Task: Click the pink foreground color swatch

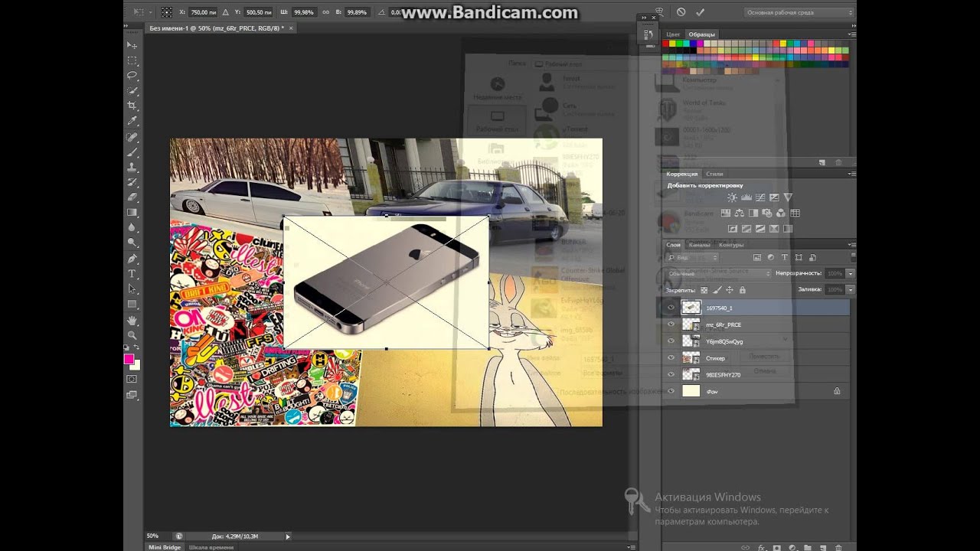Action: click(129, 359)
